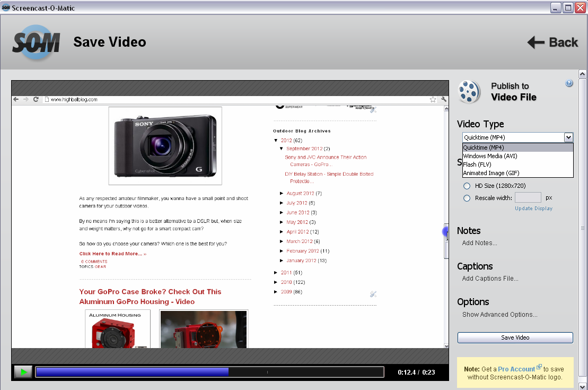
Task: Click the April 2012 archive link
Action: click(297, 231)
